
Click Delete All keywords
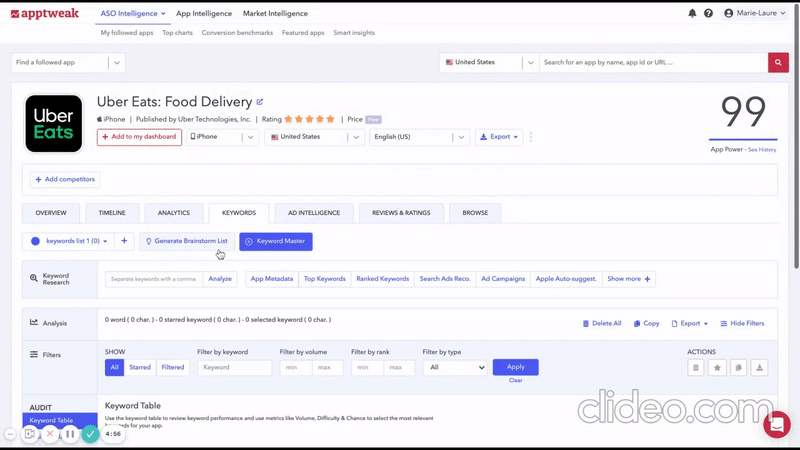tap(602, 323)
